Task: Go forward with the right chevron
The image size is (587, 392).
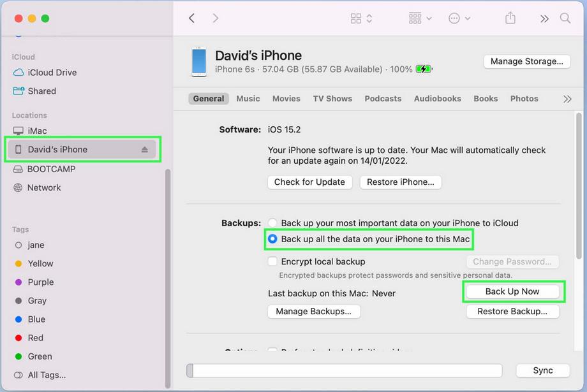Action: (215, 18)
